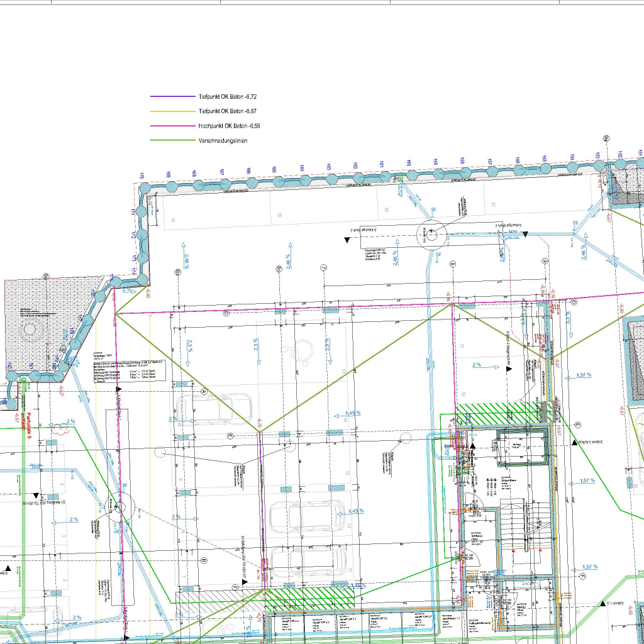Click the legend text 'Tiefpunkt OK Beton -6,72'

click(228, 97)
